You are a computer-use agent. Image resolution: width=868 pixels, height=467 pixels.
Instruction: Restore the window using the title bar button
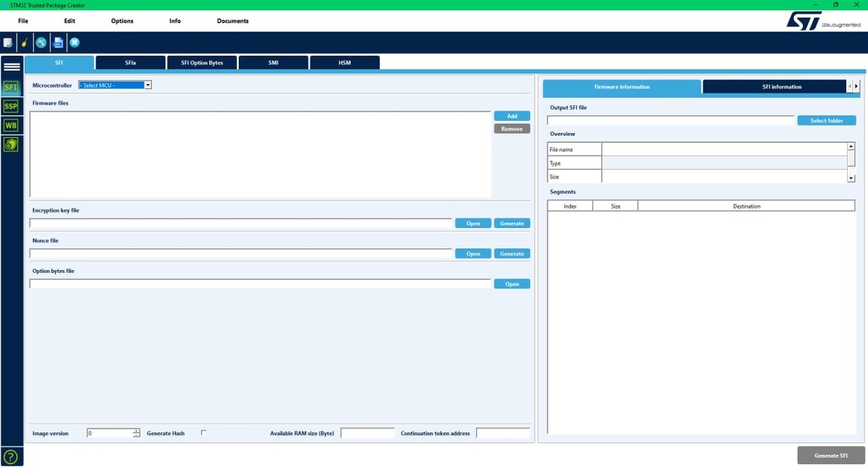coord(835,5)
